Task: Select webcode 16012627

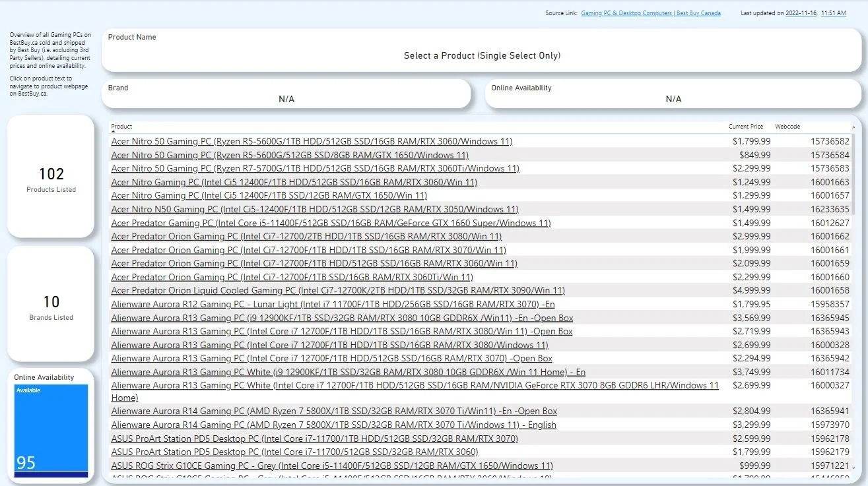Action: point(830,223)
